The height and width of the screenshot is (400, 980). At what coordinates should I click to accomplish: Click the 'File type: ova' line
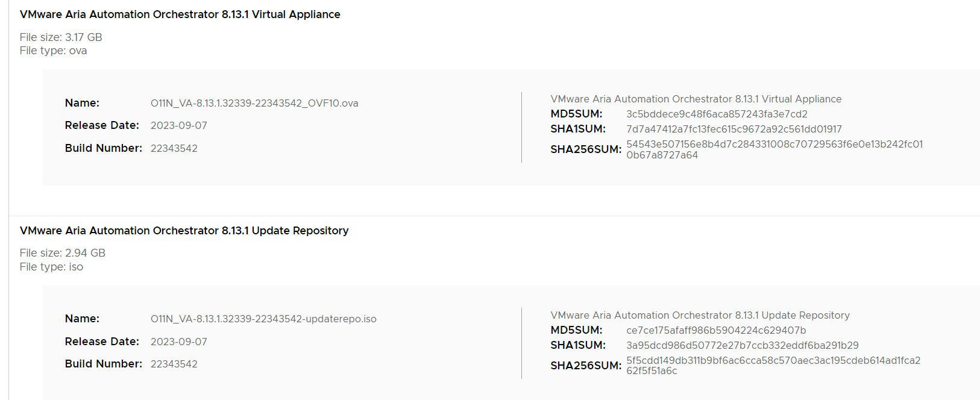[x=53, y=51]
